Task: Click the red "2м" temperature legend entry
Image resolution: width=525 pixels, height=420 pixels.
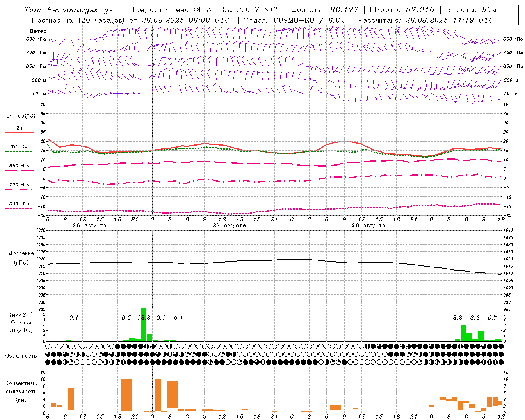Action: [19, 128]
